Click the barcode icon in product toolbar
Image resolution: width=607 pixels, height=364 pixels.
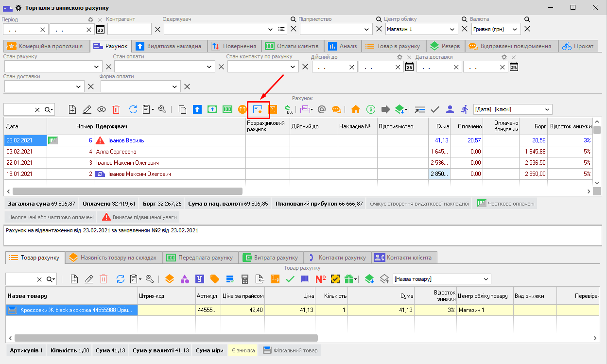[x=305, y=279]
